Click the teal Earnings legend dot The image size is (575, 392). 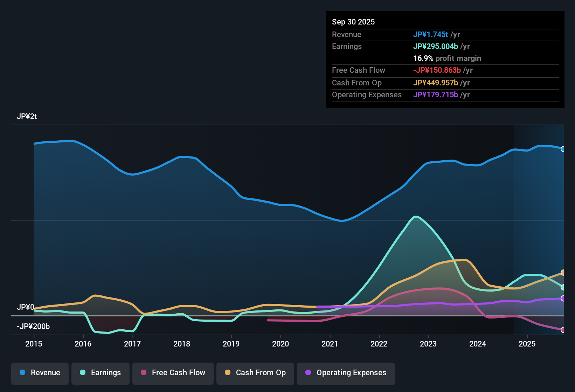coord(83,373)
